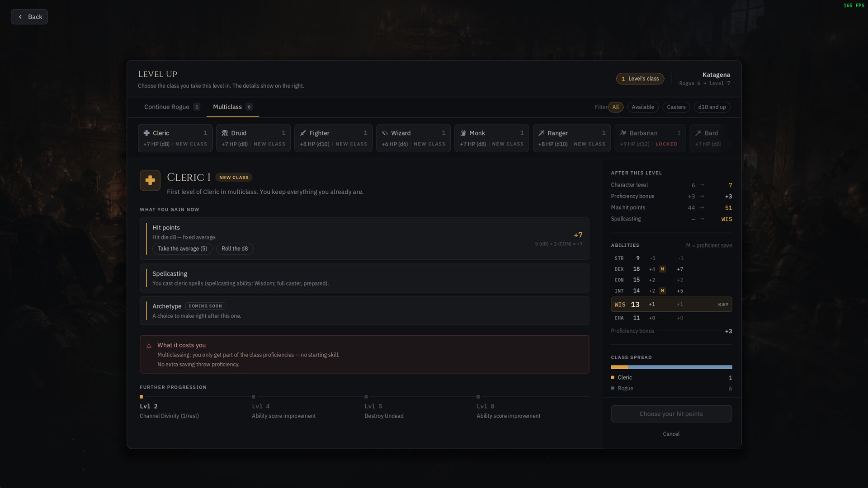Click the Bard class icon

(698, 133)
